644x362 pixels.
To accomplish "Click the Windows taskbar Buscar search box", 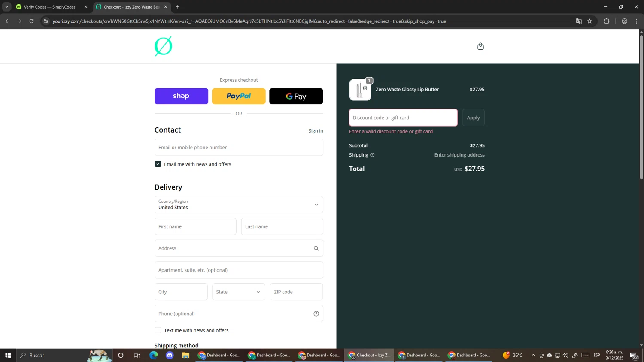I will pos(64,355).
